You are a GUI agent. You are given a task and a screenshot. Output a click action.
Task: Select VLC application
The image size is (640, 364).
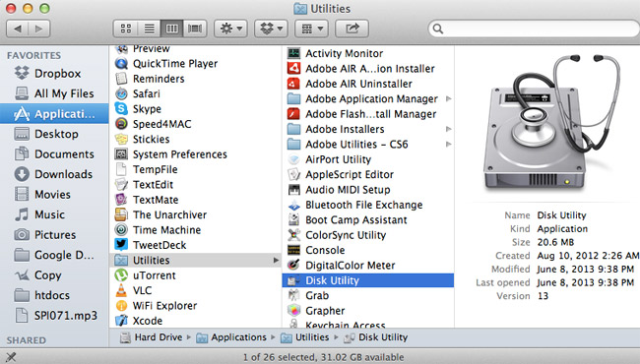coord(196,290)
